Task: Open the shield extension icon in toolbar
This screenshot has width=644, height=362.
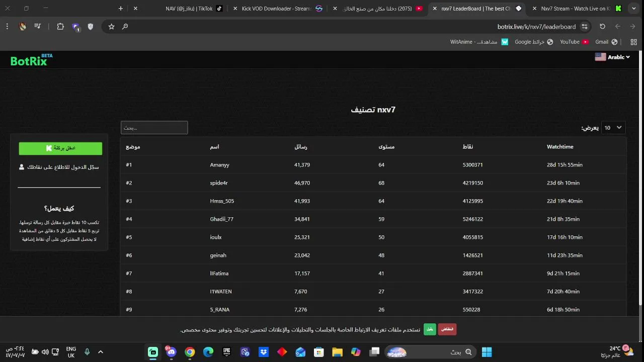Action: [91, 27]
